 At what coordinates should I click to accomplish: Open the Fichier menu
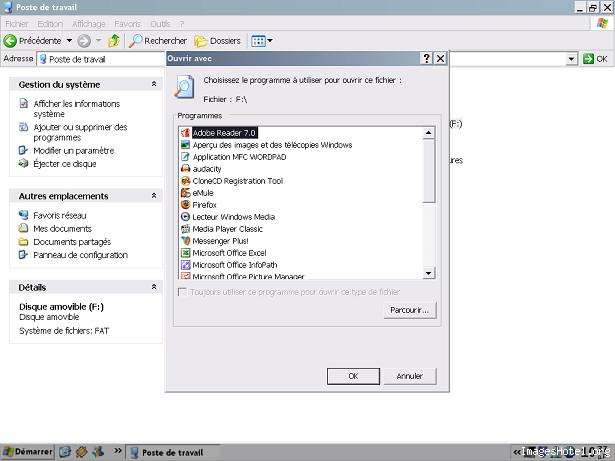click(x=17, y=24)
